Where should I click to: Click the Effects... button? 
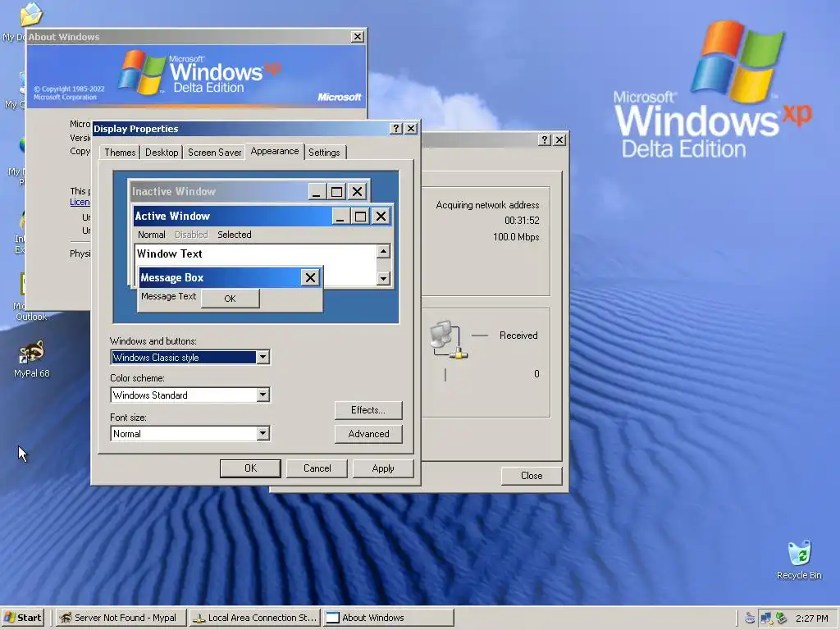(x=368, y=410)
